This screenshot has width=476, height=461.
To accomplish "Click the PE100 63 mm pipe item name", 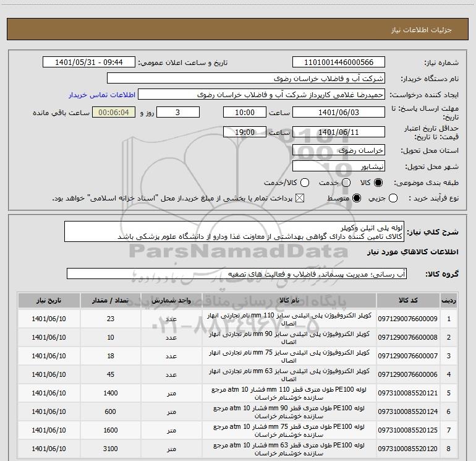I will click(x=289, y=449).
